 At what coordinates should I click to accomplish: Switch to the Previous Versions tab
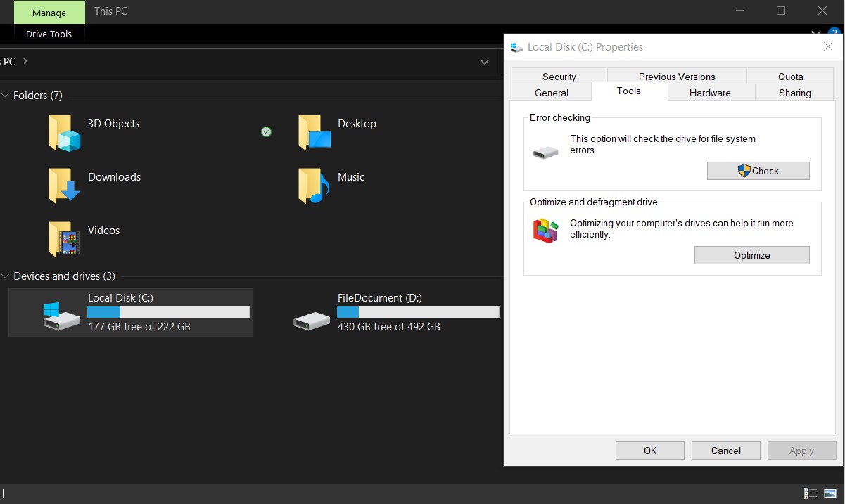pyautogui.click(x=677, y=77)
